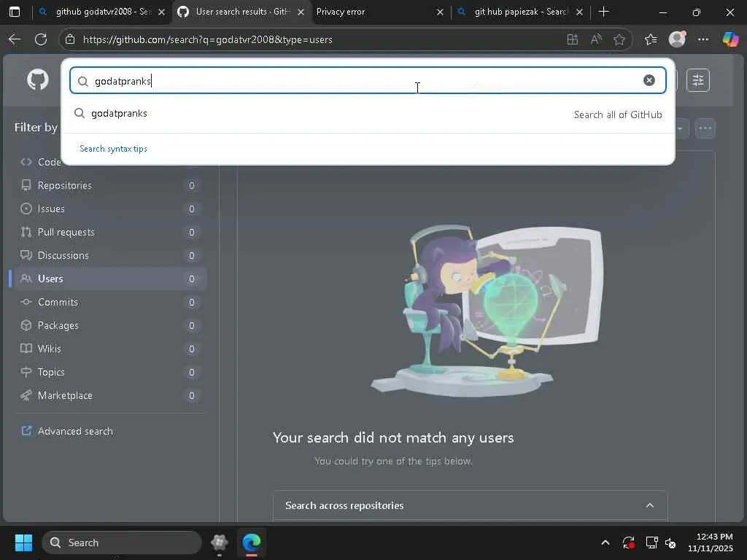Open the three-dots results options button
The image size is (747, 560).
click(x=705, y=128)
